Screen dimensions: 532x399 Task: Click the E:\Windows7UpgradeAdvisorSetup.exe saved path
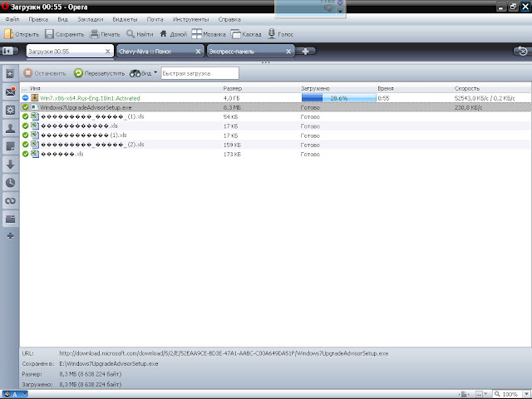tap(109, 364)
